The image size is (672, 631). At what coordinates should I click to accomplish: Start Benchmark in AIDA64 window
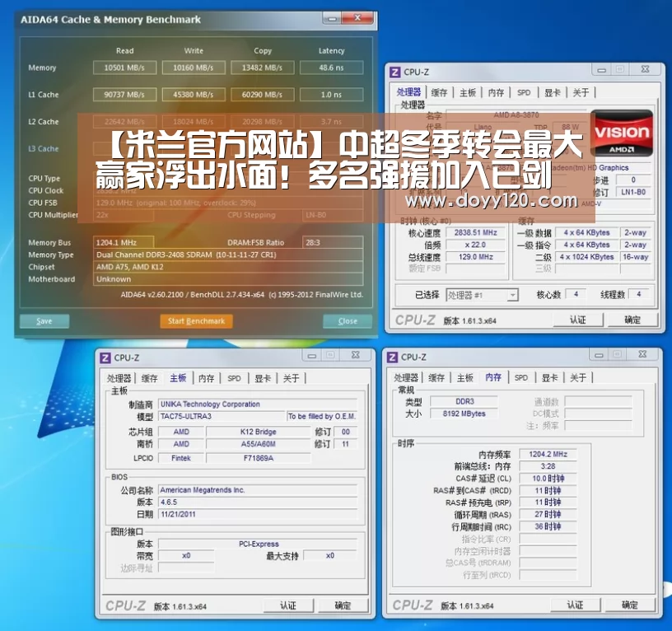click(x=196, y=321)
